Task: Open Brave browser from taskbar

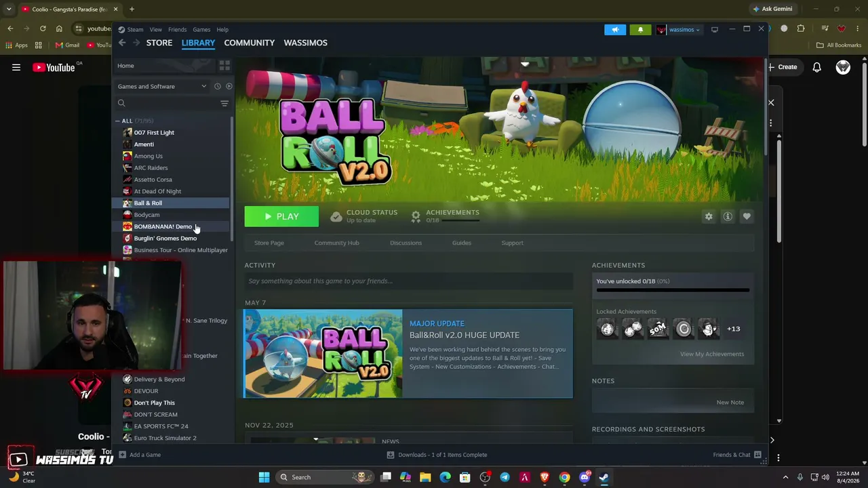Action: 544,477
